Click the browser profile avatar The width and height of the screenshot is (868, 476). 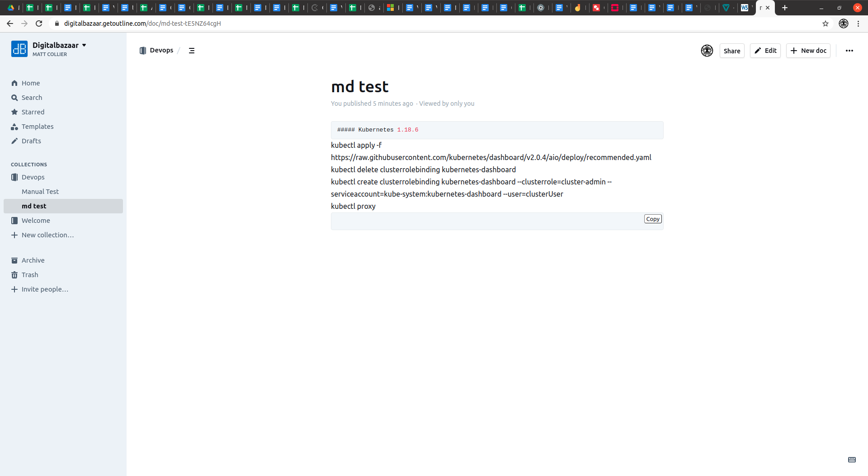click(x=844, y=24)
